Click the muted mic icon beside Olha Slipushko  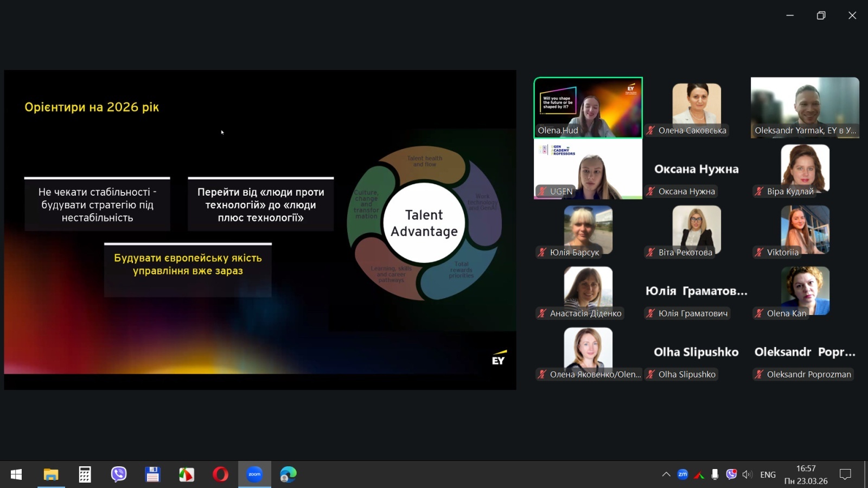coord(651,374)
